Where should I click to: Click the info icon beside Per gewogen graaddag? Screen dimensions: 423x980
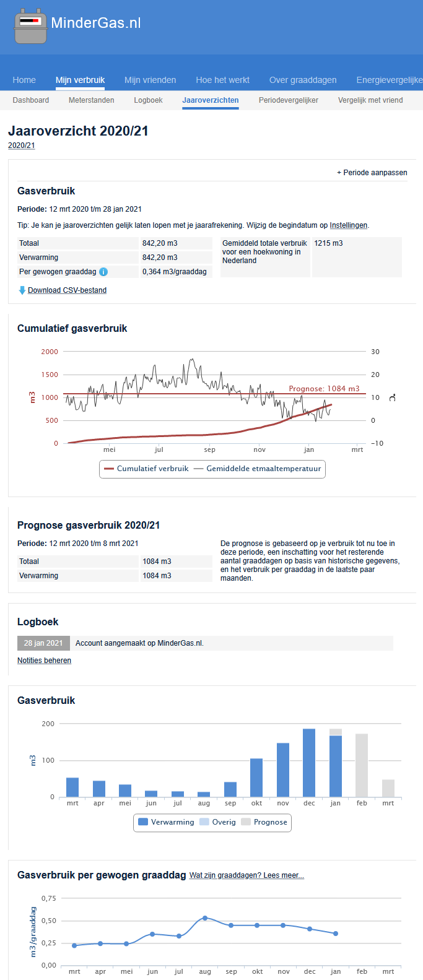103,272
